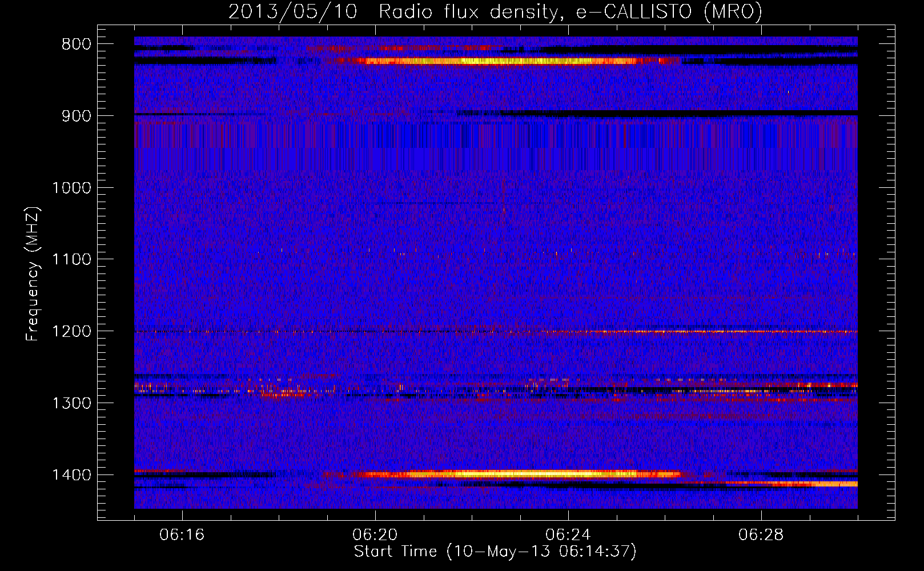Click the 1000 frequency axis label
The height and width of the screenshot is (571, 924).
pos(71,188)
